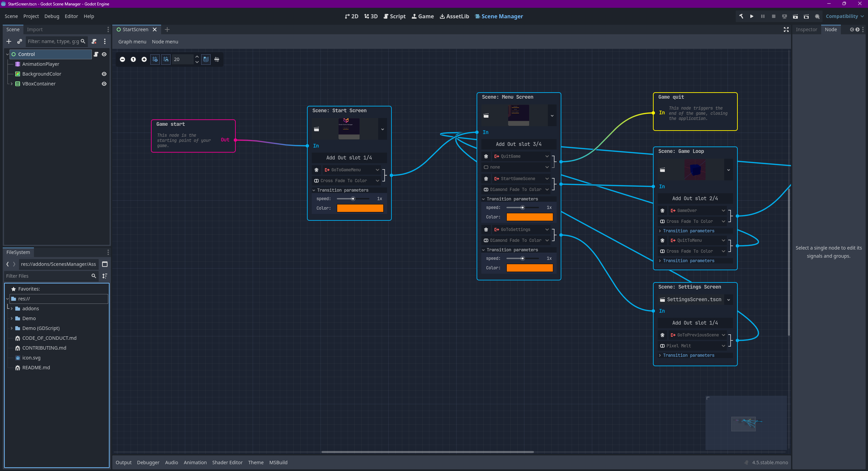Click Add Out slot 3/4 button

(518, 144)
